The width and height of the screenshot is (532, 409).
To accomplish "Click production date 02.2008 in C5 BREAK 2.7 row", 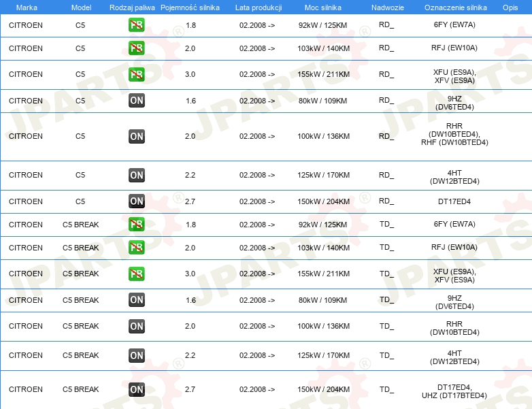I will 257,389.
